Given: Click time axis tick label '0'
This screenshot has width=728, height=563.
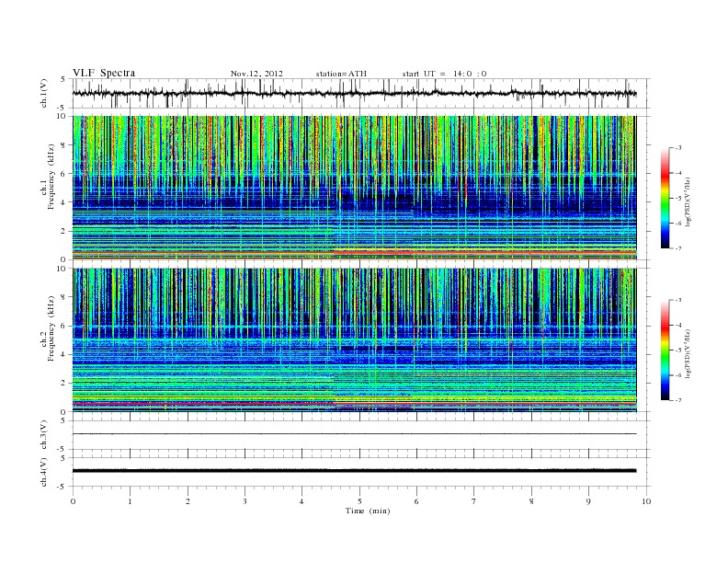Looking at the screenshot, I should point(73,501).
